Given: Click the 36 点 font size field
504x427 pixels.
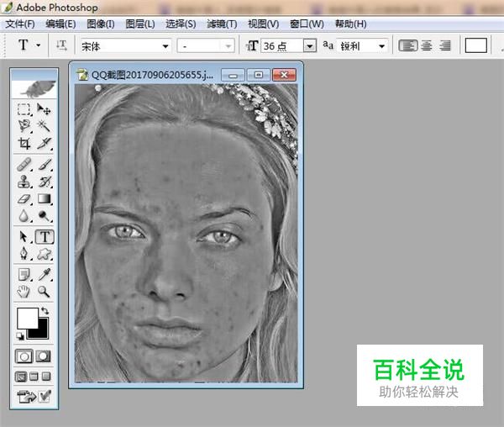Looking at the screenshot, I should click(x=282, y=46).
